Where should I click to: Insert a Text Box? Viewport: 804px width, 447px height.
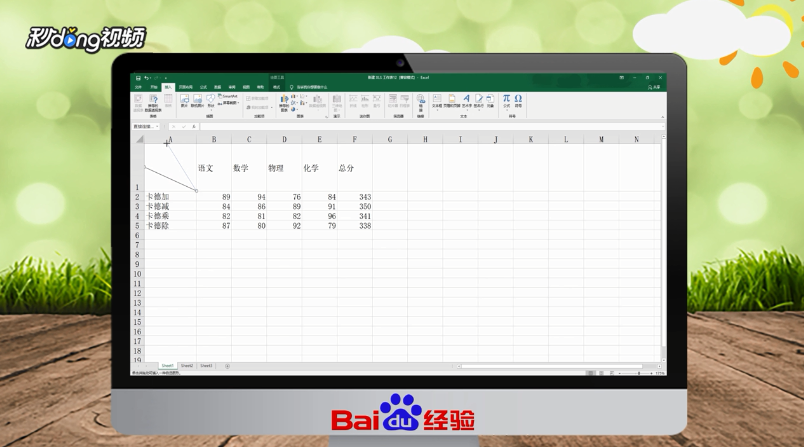click(437, 101)
